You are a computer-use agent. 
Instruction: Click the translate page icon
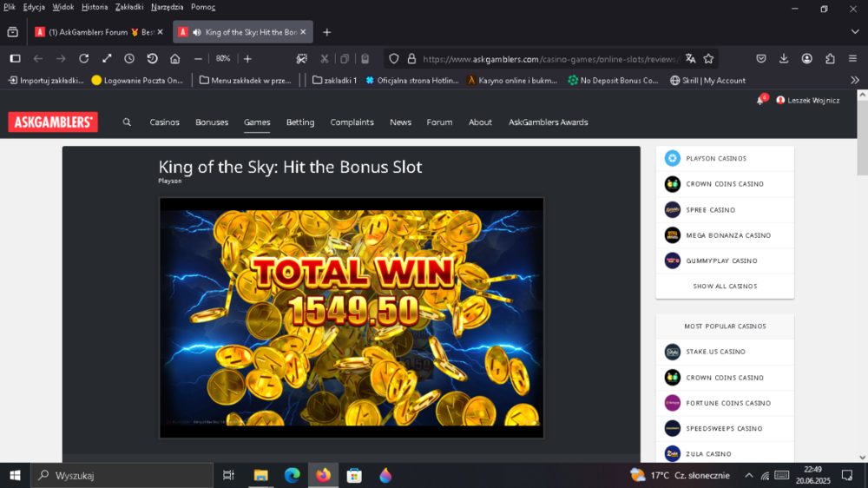click(x=690, y=58)
